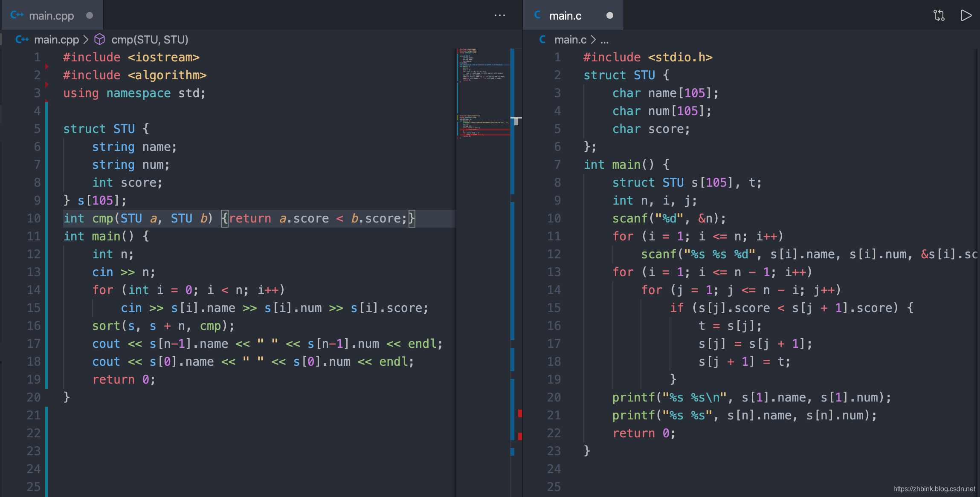The width and height of the screenshot is (980, 497).
Task: Click 'int score;' in main.cpp
Action: click(x=128, y=182)
